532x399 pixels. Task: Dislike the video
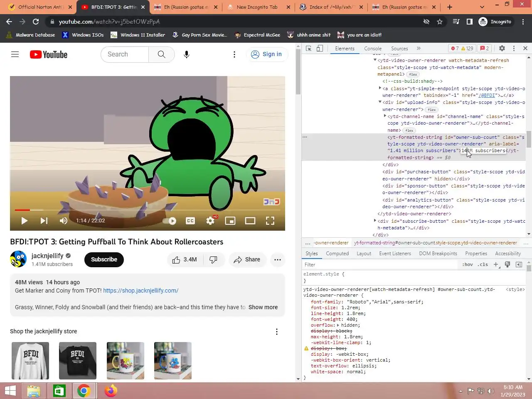(x=213, y=260)
